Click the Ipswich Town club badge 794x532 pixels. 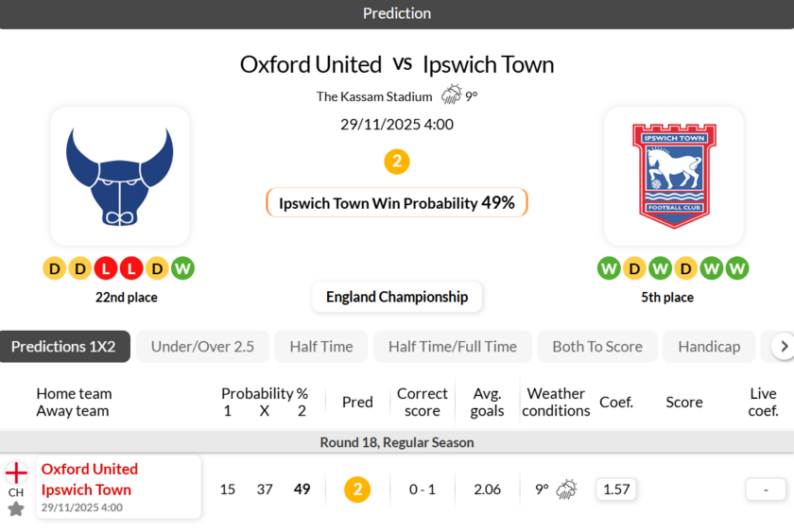(x=674, y=177)
